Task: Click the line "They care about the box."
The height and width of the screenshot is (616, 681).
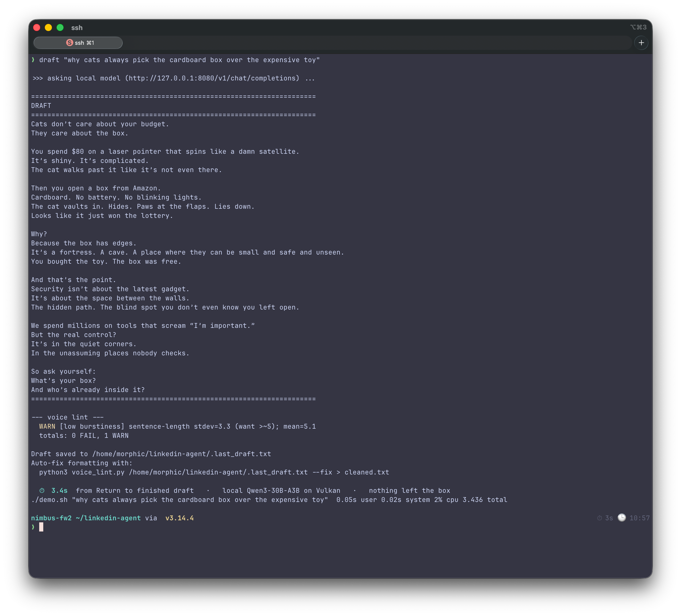Action: (x=80, y=133)
